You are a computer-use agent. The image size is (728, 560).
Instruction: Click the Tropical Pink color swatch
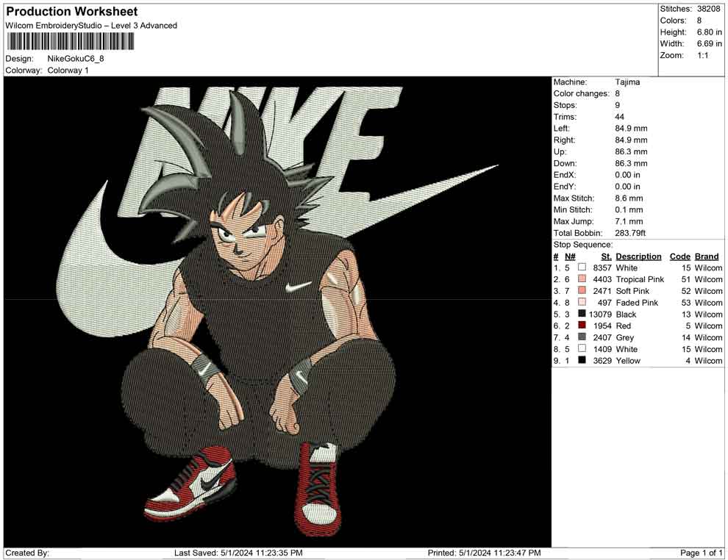(x=582, y=279)
